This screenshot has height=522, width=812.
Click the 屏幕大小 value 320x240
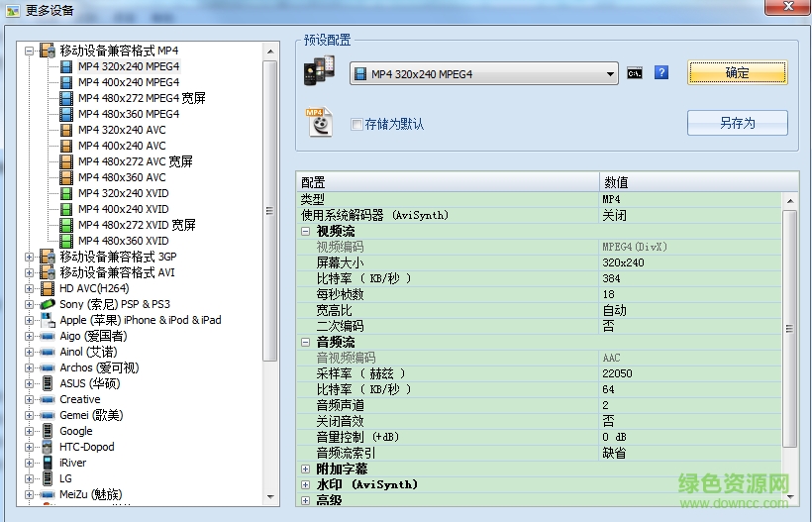point(623,263)
